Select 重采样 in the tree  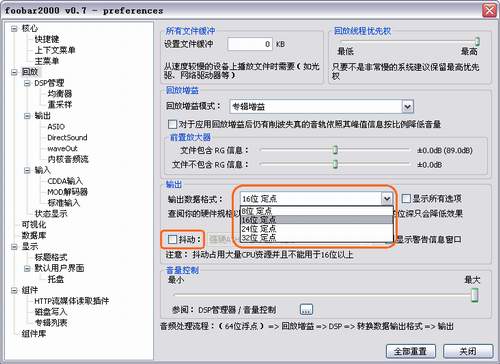[x=60, y=105]
